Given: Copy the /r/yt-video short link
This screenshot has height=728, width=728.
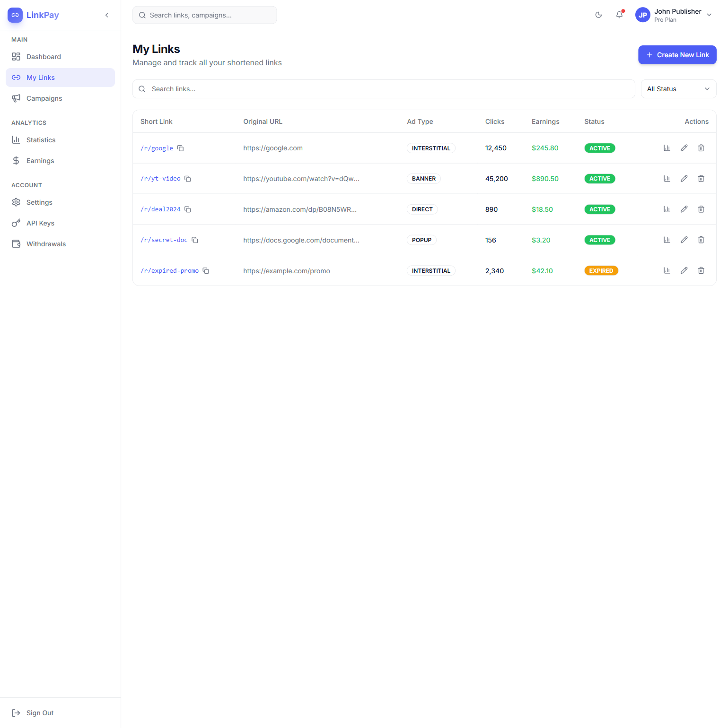Looking at the screenshot, I should pos(188,179).
